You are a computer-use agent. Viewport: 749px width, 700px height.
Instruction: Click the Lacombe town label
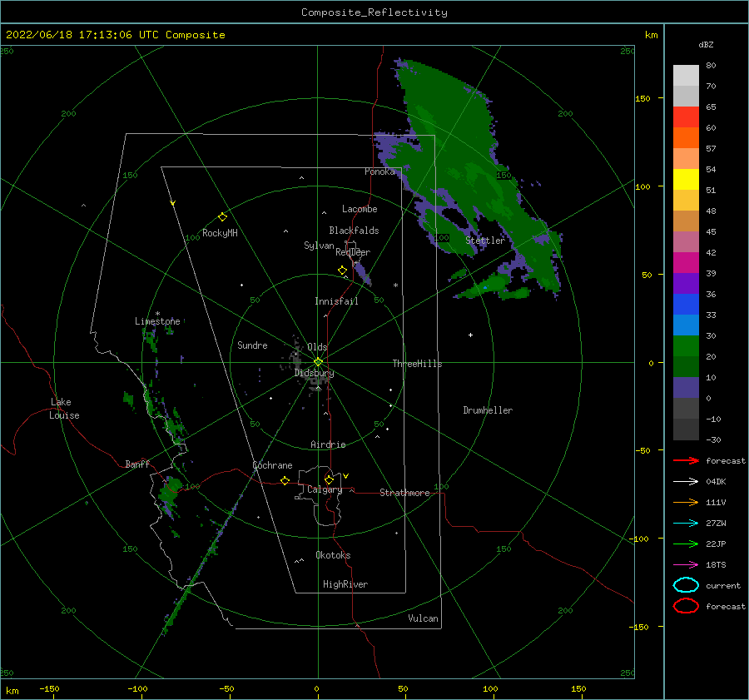(360, 209)
